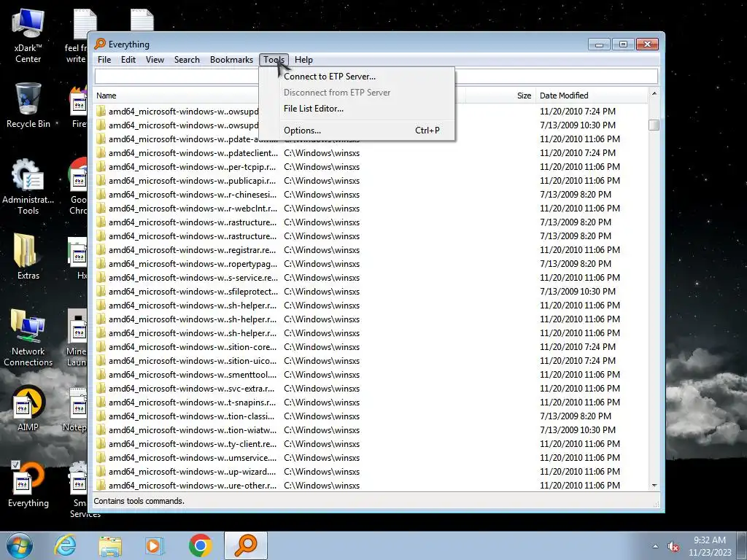Show hidden system tray icons
Screen dimensions: 747x560
tap(655, 547)
